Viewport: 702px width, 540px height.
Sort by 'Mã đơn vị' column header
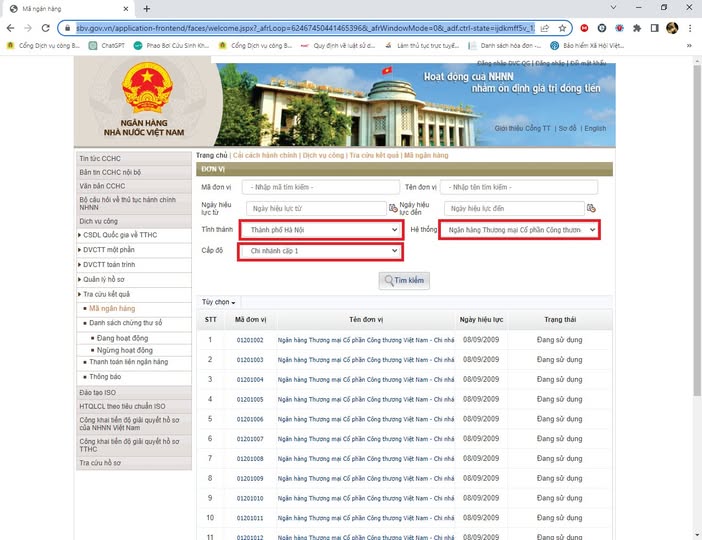tap(250, 320)
